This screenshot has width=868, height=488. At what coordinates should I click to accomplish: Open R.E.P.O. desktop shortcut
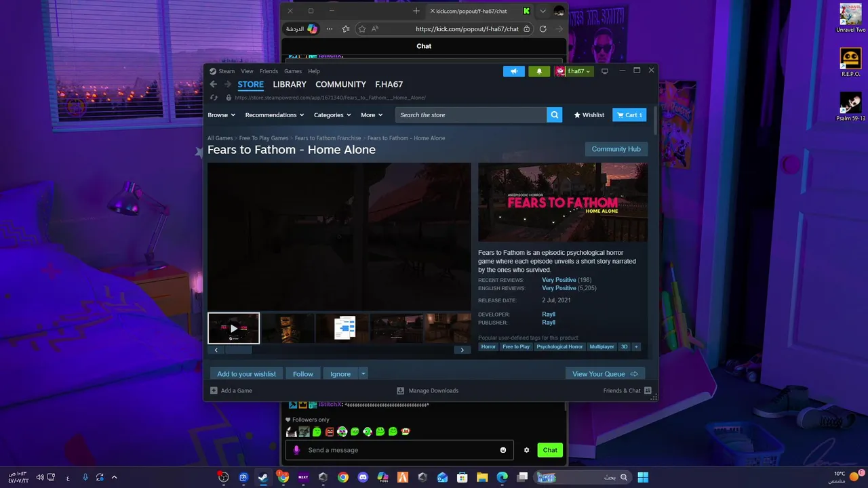coord(850,63)
